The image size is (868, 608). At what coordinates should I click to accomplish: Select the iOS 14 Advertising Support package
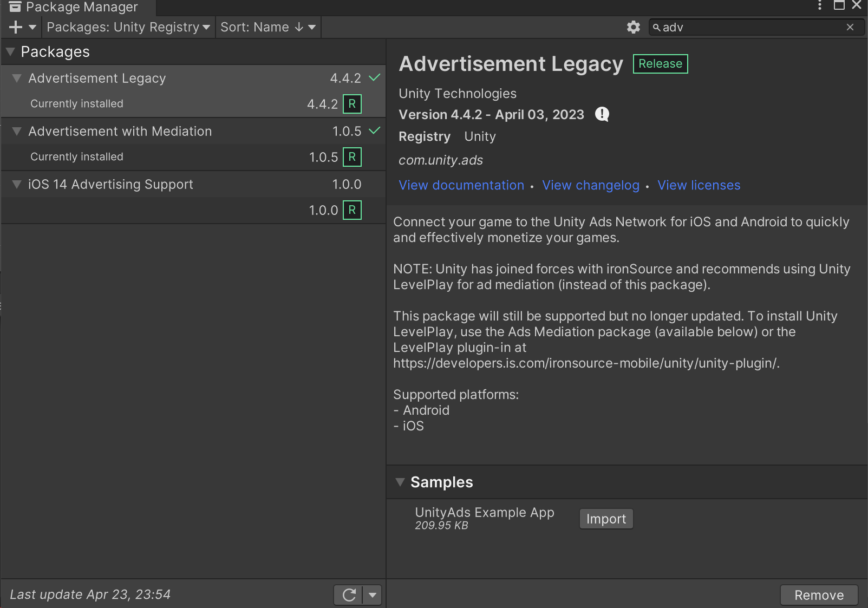[x=193, y=185]
